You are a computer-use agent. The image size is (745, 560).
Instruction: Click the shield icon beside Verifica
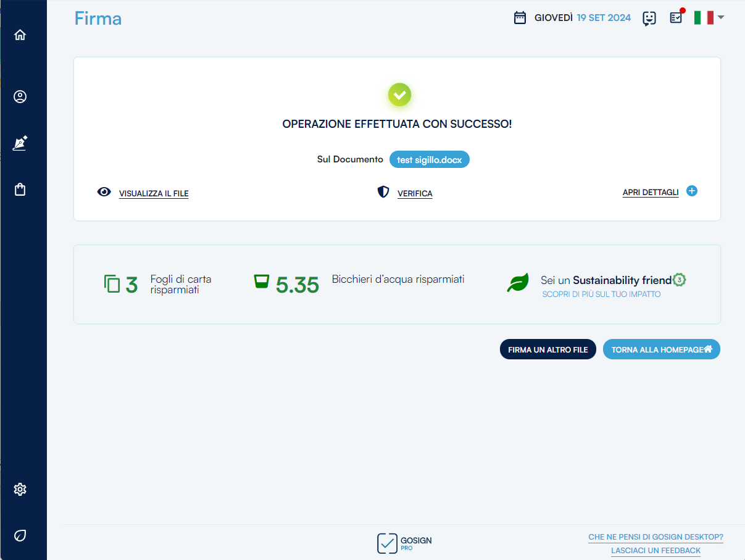(383, 192)
